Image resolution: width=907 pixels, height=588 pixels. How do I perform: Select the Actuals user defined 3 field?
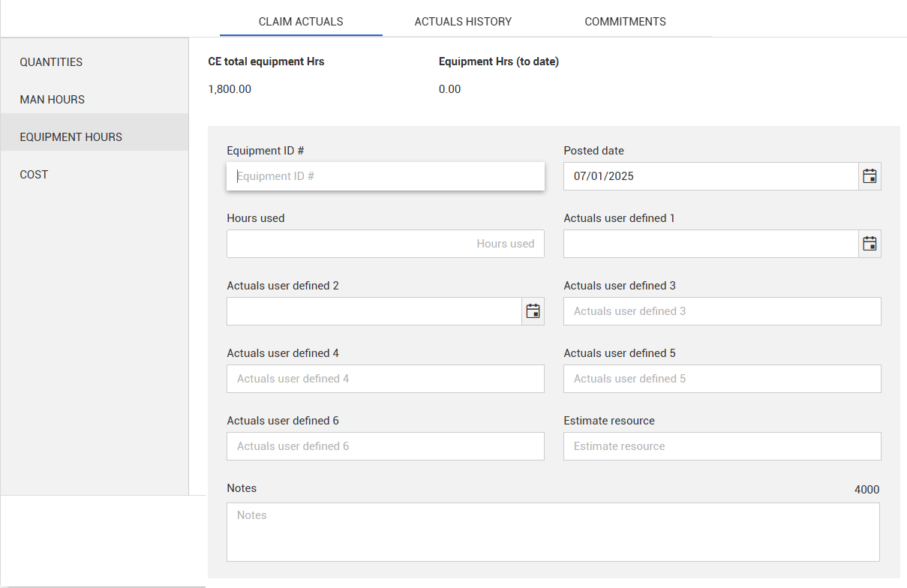(722, 311)
